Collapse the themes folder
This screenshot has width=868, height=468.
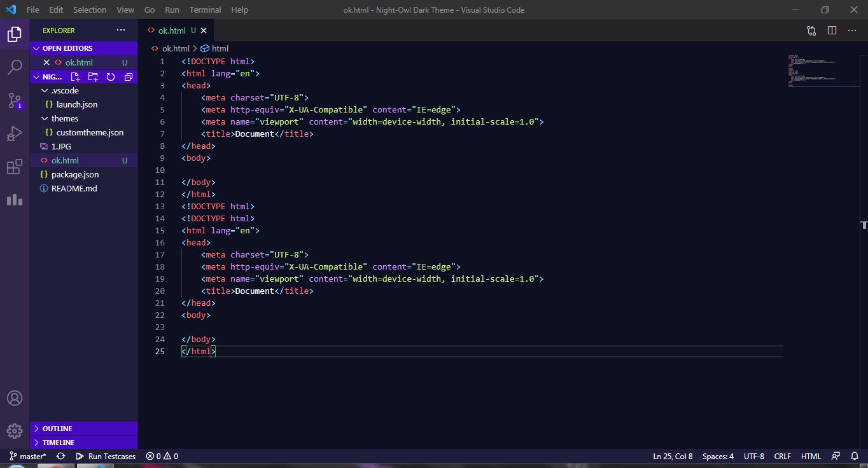pos(83,118)
